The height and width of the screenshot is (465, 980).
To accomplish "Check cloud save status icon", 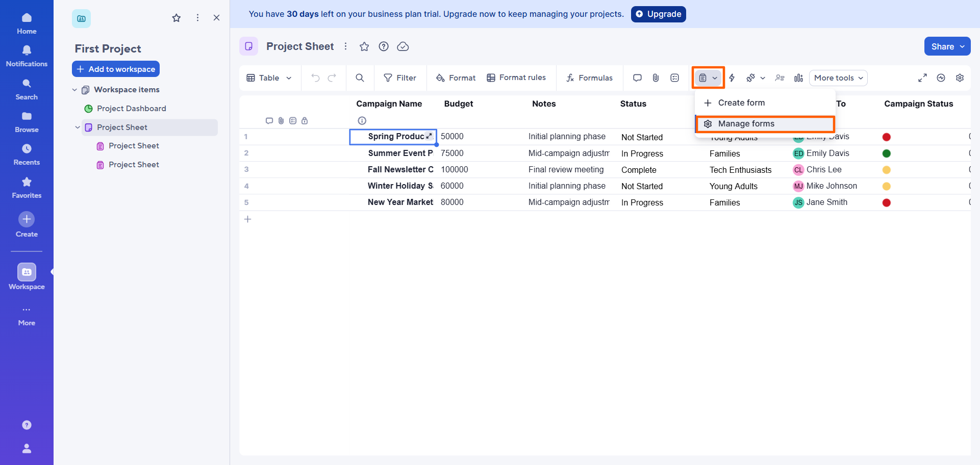I will coord(403,46).
